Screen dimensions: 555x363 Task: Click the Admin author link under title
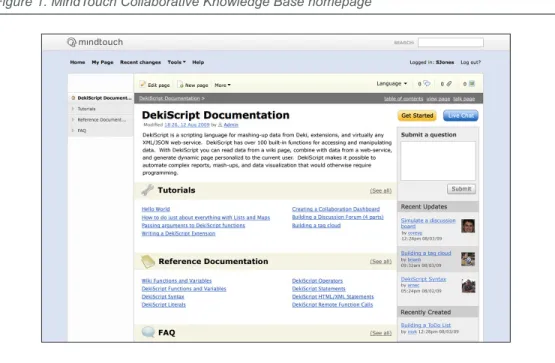[231, 125]
